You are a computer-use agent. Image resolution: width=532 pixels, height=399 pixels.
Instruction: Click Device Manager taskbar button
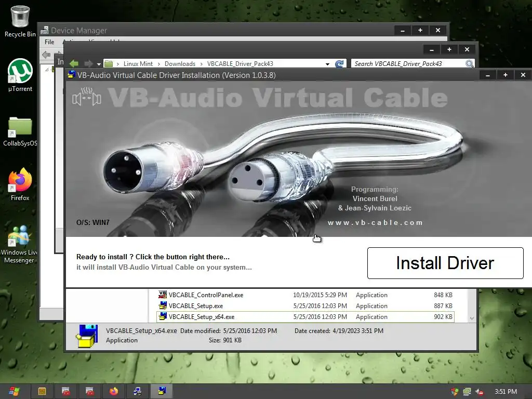click(137, 391)
